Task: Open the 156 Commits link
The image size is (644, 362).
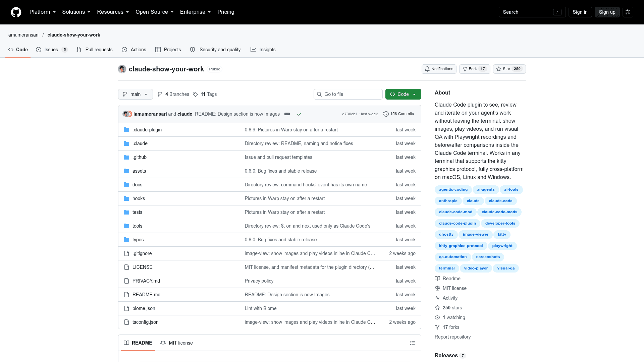Action: tap(398, 114)
